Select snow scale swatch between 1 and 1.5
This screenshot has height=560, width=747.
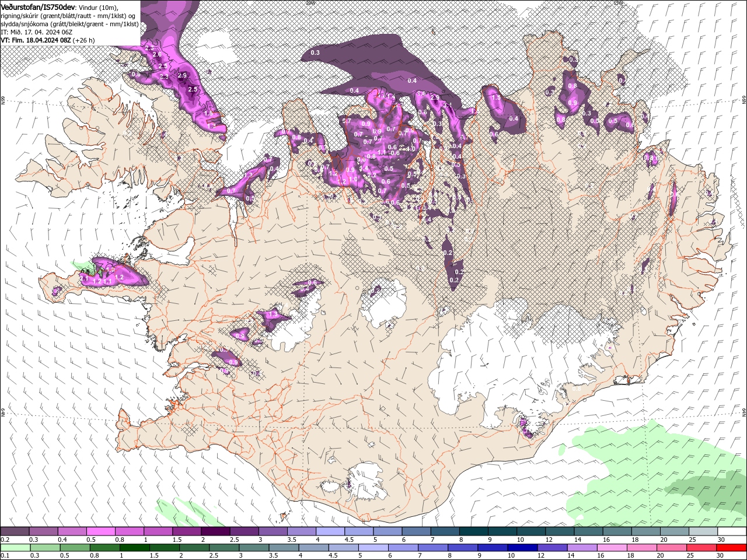[158, 531]
